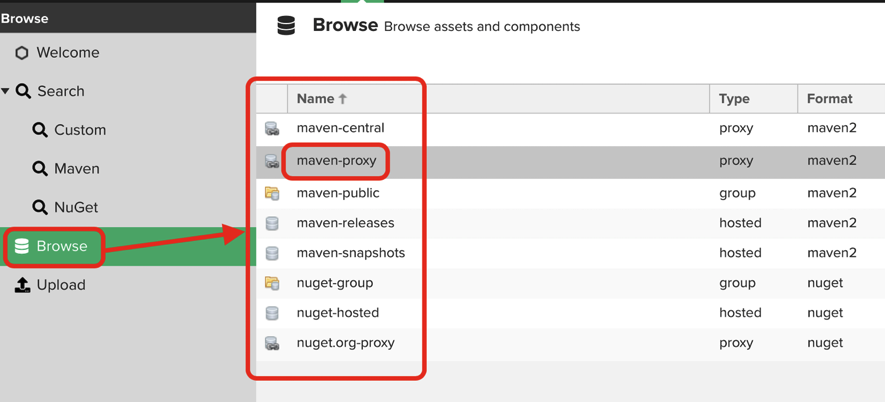Click the maven-central proxy repository icon
The height and width of the screenshot is (402, 885).
(272, 129)
